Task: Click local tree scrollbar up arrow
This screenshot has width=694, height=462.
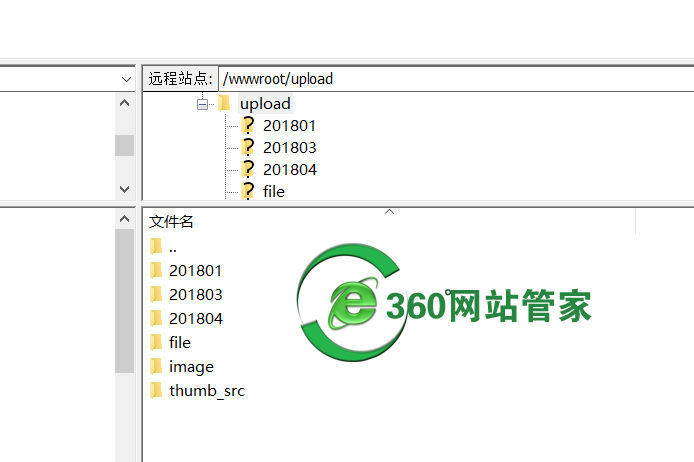Action: point(124,103)
